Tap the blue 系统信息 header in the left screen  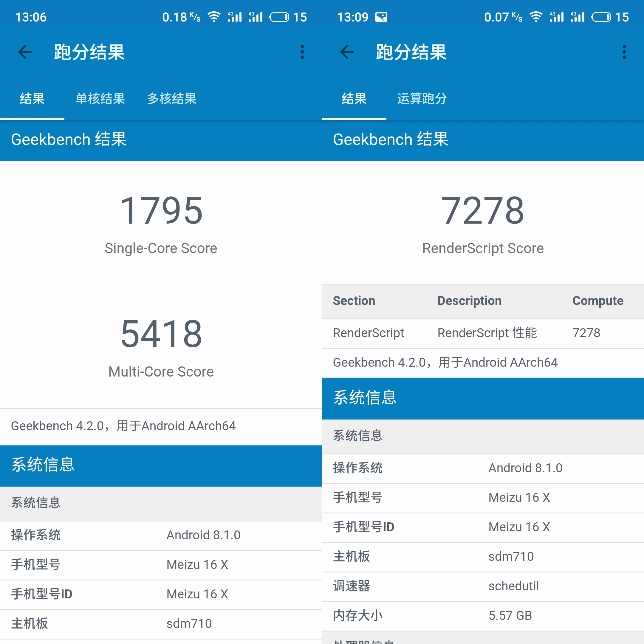[161, 466]
